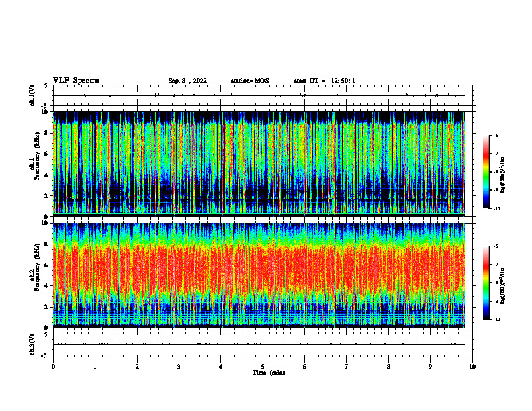
Task: Click inside the ch.2 spectrogram panel
Action: point(259,275)
